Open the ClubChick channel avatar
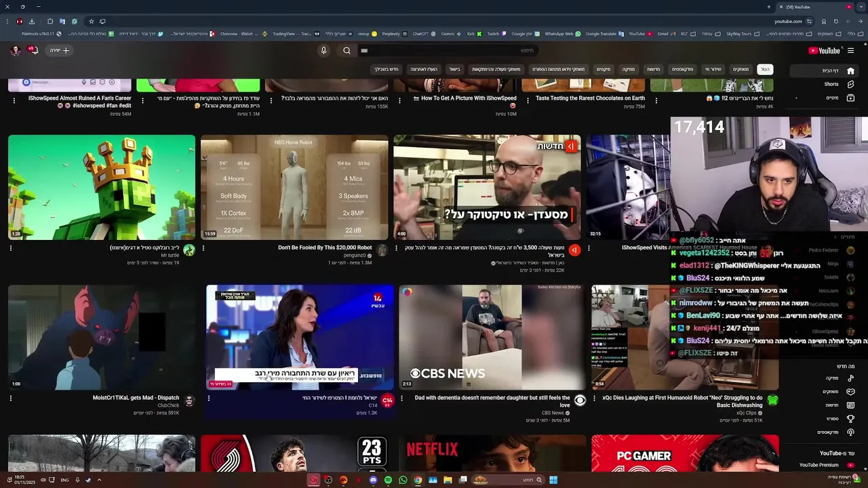The width and height of the screenshot is (868, 488). point(189,401)
